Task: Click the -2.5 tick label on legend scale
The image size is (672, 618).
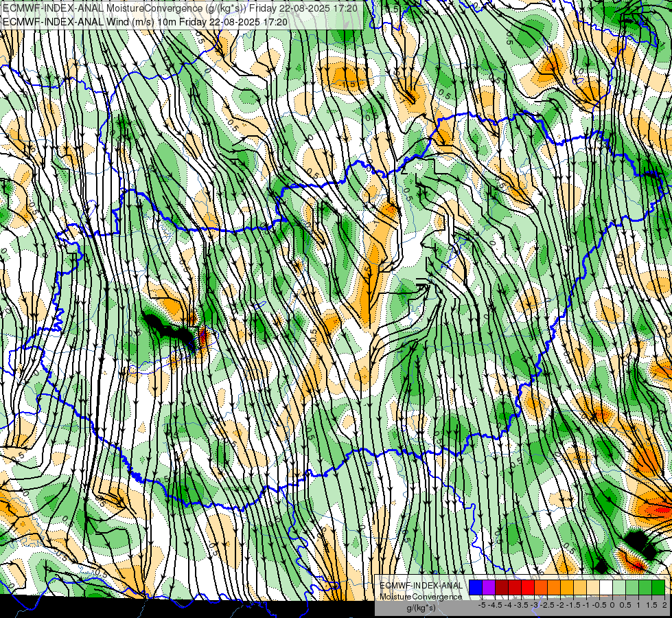Action: (x=547, y=605)
